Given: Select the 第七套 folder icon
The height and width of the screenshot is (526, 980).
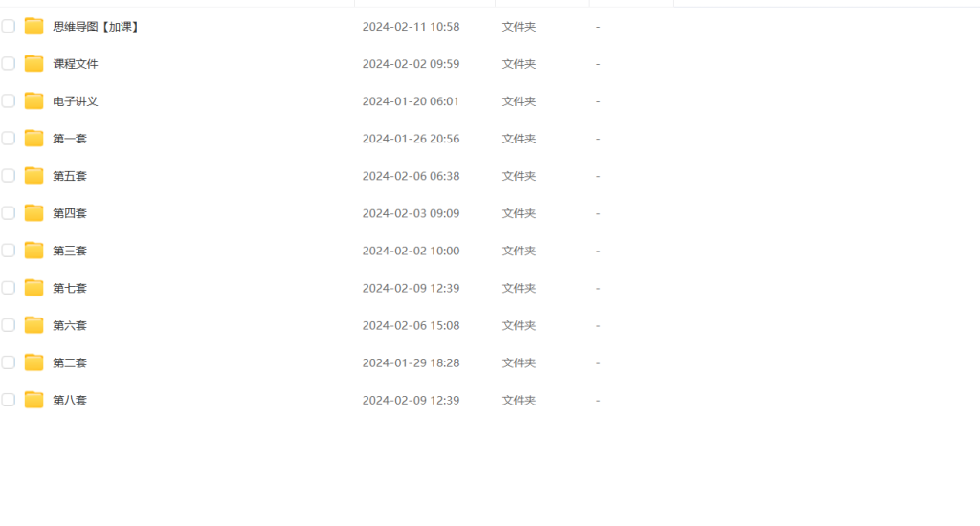Looking at the screenshot, I should tap(33, 288).
